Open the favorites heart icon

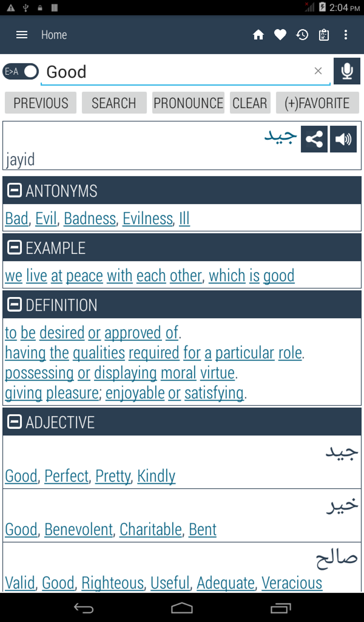coord(280,35)
